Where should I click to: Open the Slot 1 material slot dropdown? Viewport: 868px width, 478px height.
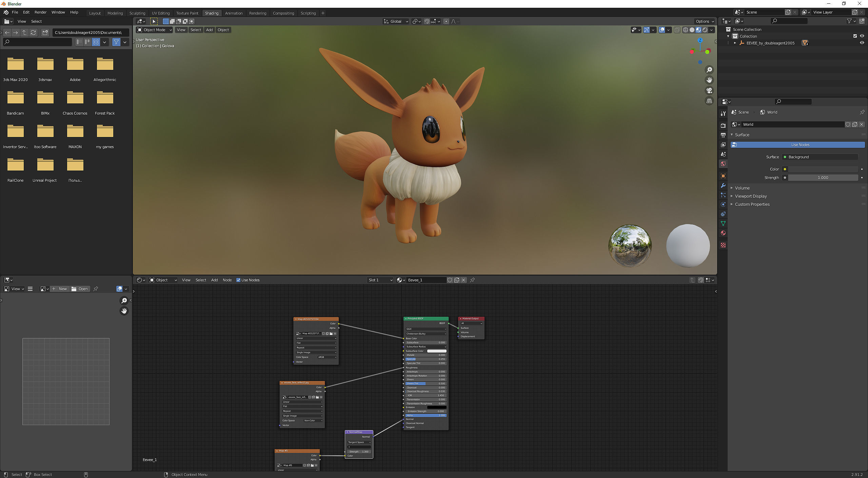[x=380, y=280]
